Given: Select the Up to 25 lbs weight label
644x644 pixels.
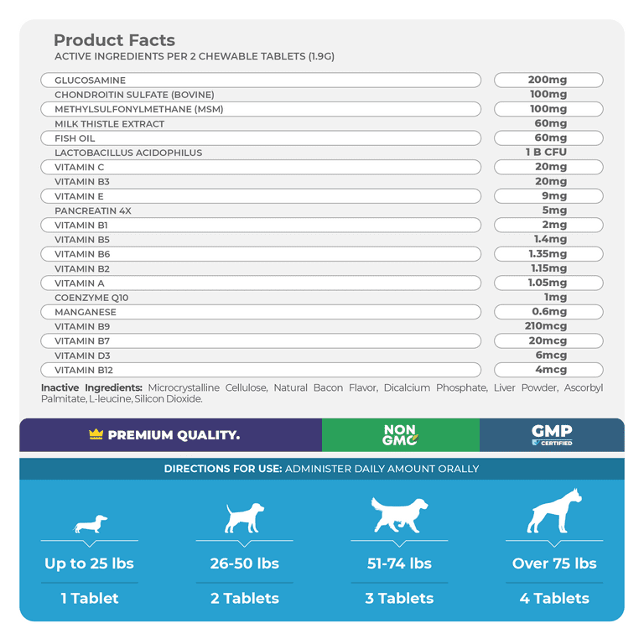Looking at the screenshot, I should click(x=89, y=563).
